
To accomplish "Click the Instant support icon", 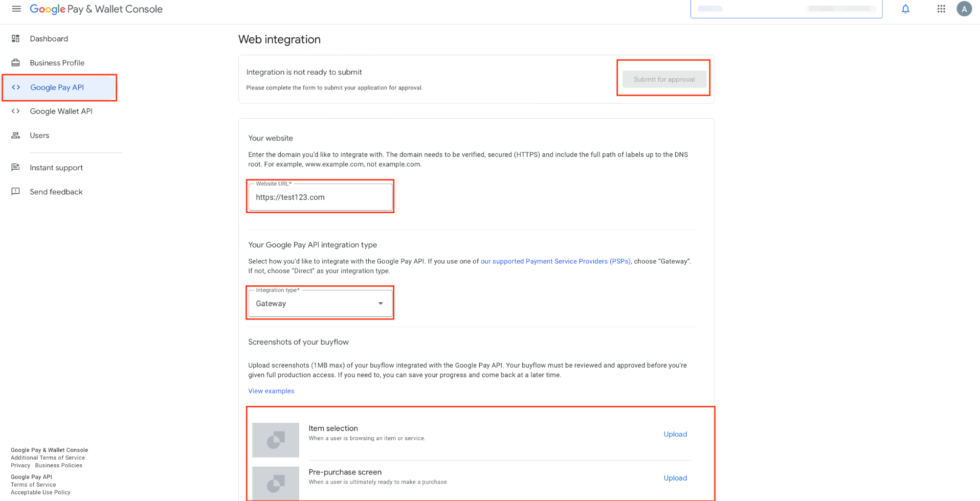I will pos(16,167).
